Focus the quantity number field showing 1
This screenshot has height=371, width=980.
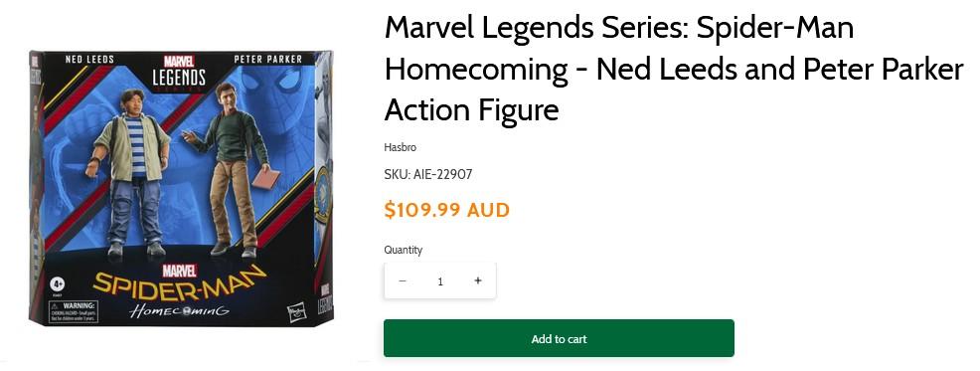pos(440,280)
